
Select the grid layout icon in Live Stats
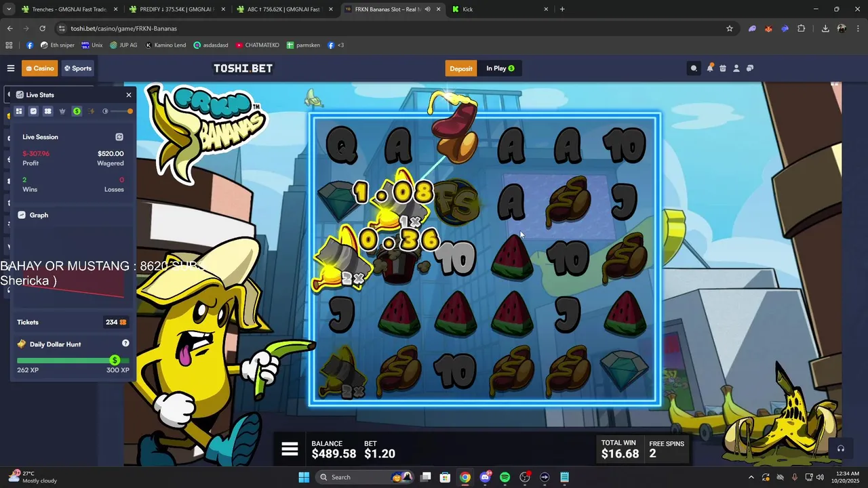point(19,111)
